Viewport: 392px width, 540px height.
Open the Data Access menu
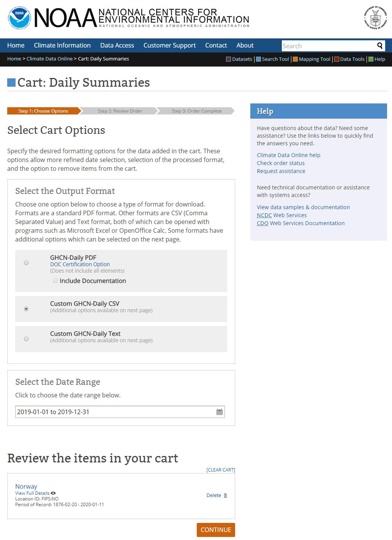coord(117,45)
